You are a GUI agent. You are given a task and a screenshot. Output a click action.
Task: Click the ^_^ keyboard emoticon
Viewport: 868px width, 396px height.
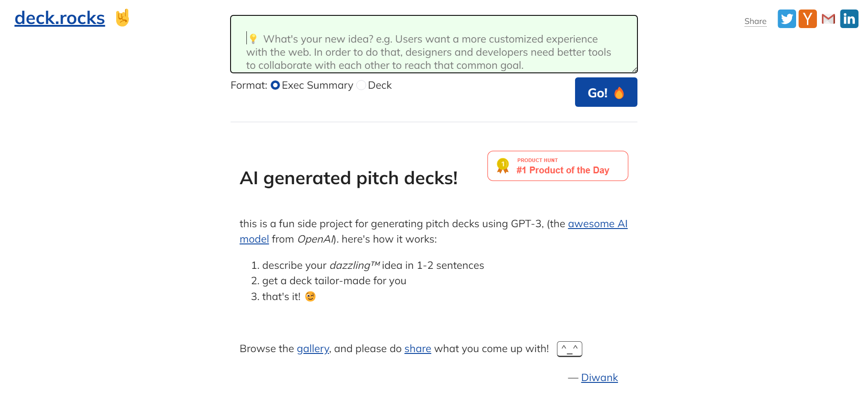(x=569, y=349)
